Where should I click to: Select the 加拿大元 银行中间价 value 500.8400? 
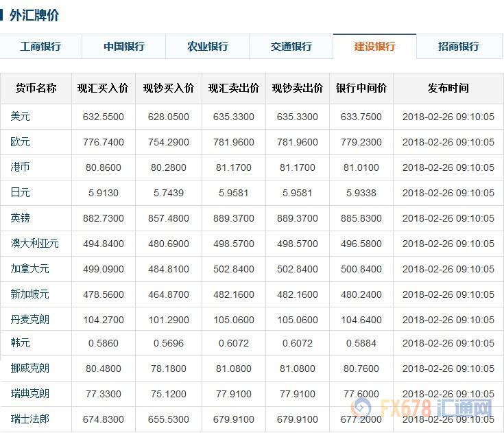[361, 269]
